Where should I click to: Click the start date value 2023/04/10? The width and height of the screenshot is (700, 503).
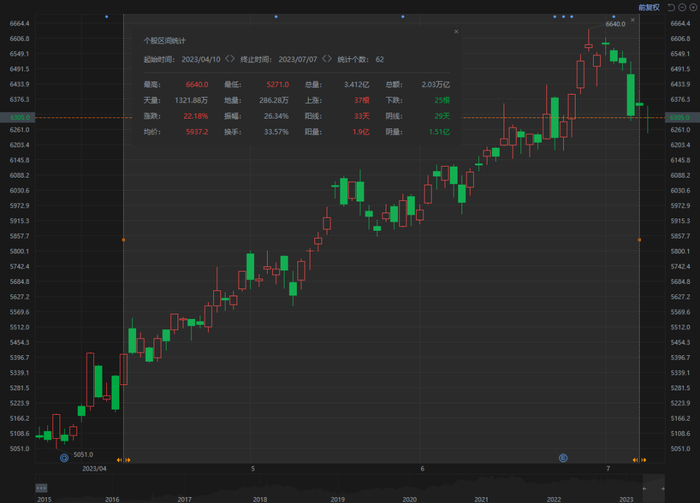(x=201, y=59)
